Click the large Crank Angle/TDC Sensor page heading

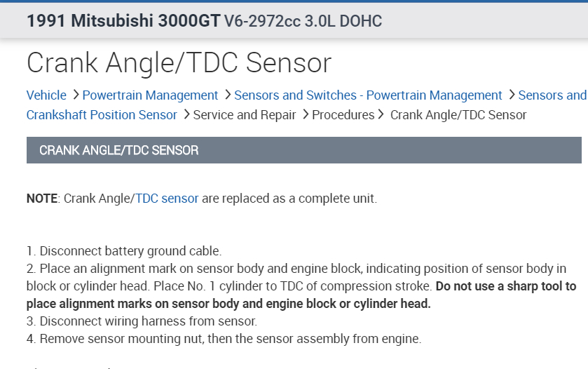point(179,63)
